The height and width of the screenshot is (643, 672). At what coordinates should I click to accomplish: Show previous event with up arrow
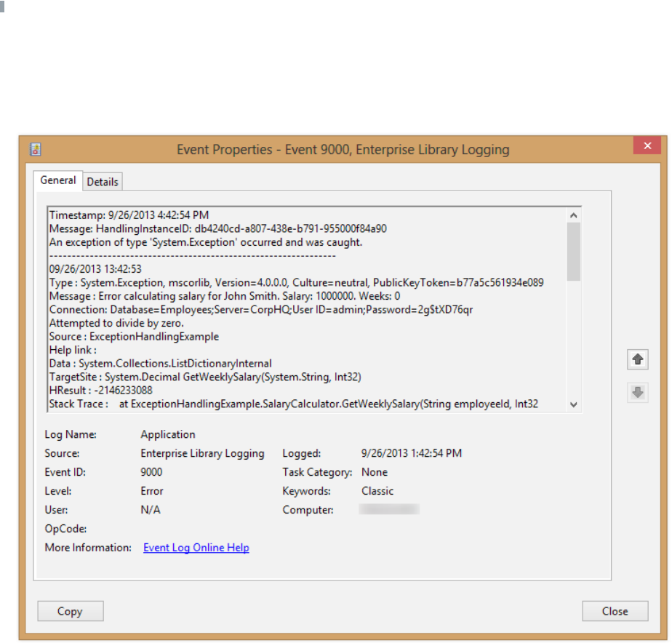[x=637, y=359]
